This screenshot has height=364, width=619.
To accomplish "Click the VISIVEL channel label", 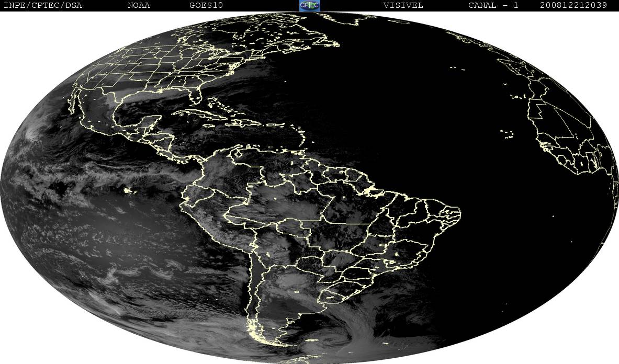I will coord(403,5).
